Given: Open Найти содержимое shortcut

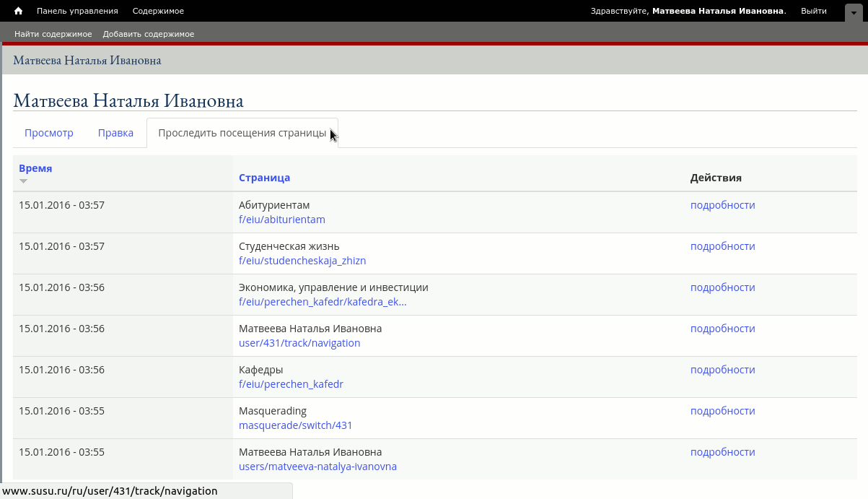Looking at the screenshot, I should (53, 34).
